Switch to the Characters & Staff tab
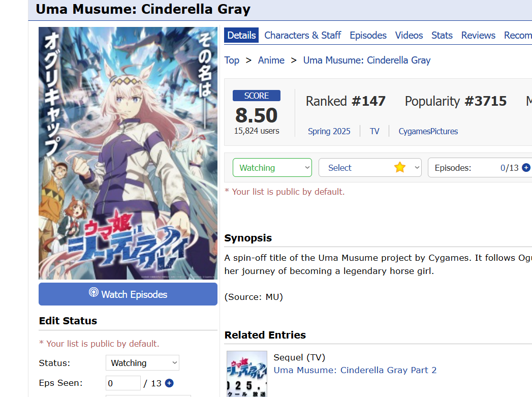Viewport: 532px width, 397px height. (303, 35)
